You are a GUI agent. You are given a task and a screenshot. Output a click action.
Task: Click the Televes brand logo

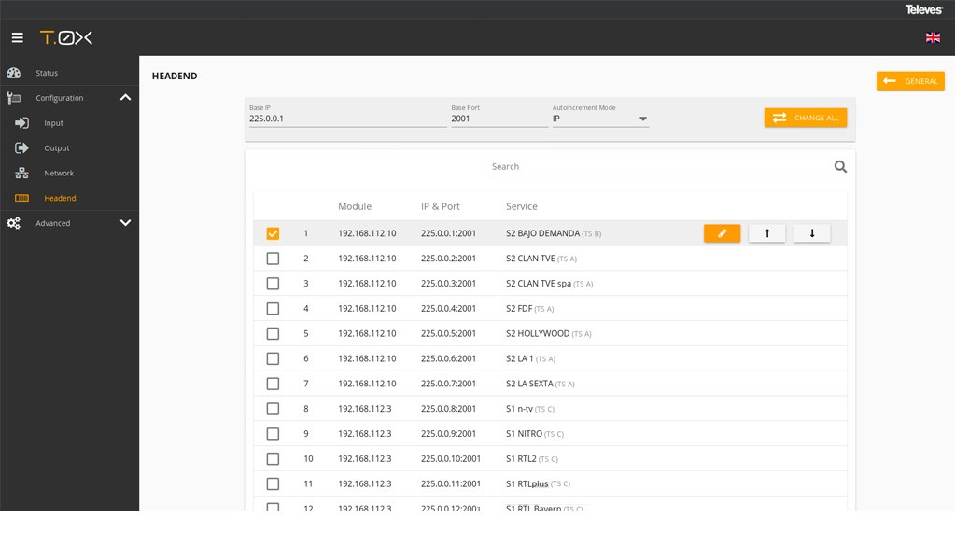point(923,9)
